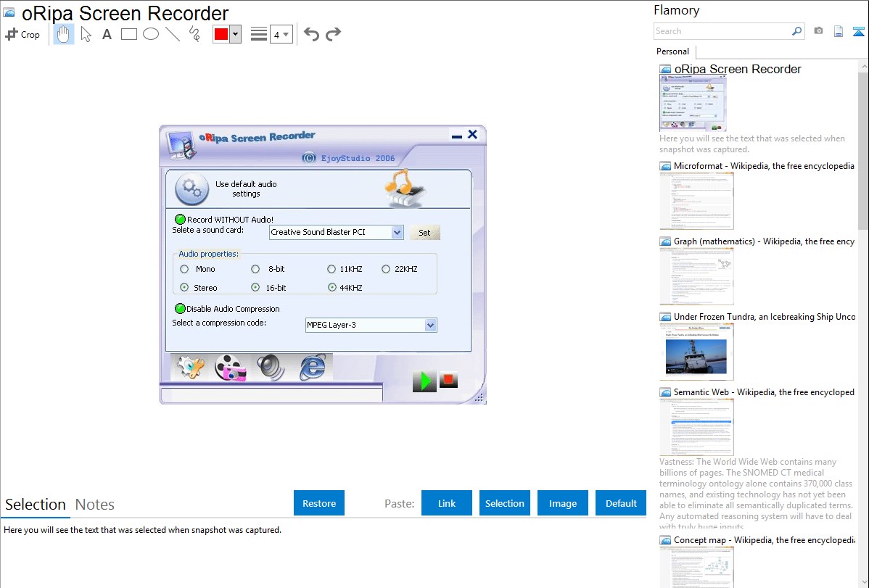Select the straight line tool
The height and width of the screenshot is (588, 869).
173,34
